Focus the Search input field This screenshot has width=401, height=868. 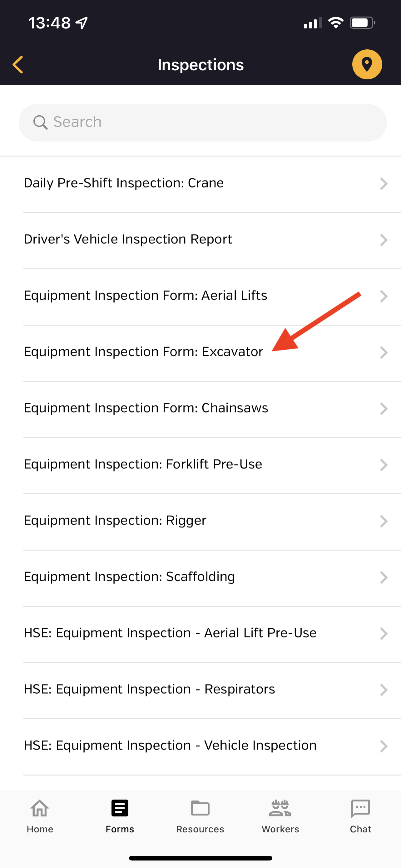pyautogui.click(x=203, y=122)
